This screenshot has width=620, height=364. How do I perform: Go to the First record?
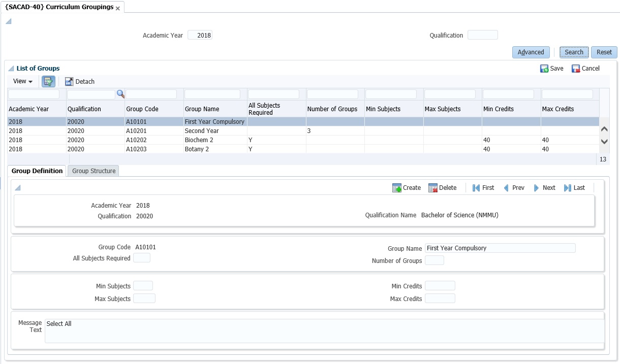point(483,188)
